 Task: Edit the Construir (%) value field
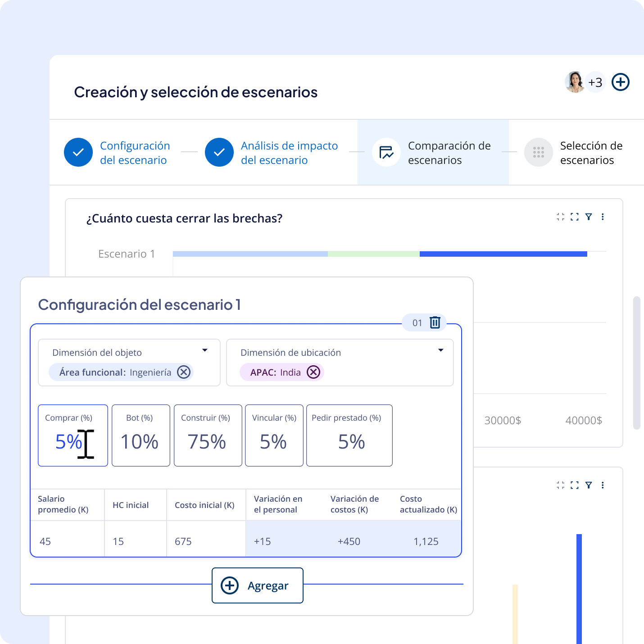208,441
